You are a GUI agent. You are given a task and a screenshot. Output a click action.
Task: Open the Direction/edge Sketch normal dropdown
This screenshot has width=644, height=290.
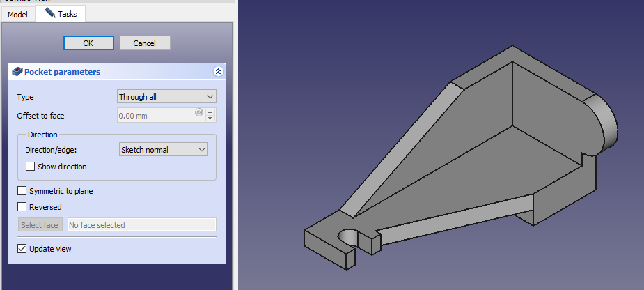163,149
